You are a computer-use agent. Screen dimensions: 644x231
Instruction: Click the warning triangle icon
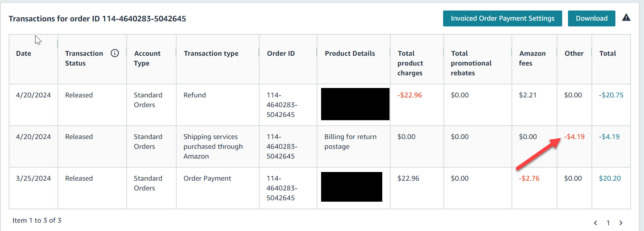point(626,18)
